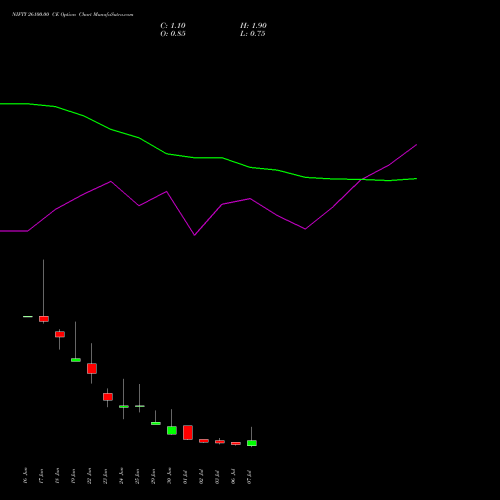Select the 19 Jun green candlestick
This screenshot has height=500, width=500.
tap(76, 360)
